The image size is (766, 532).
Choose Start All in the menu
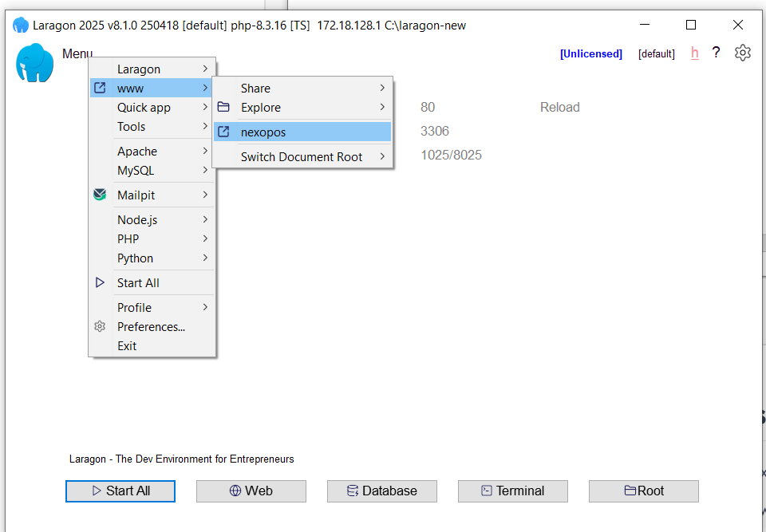click(152, 282)
